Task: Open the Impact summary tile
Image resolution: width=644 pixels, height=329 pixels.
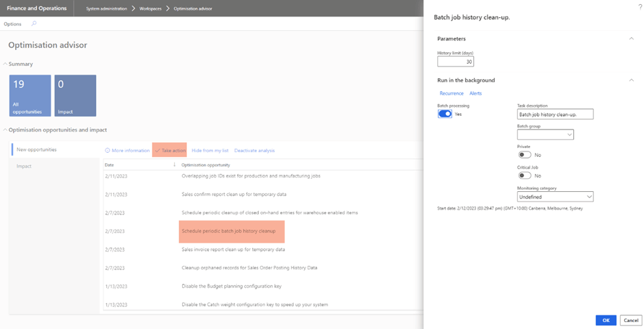Action: [75, 95]
